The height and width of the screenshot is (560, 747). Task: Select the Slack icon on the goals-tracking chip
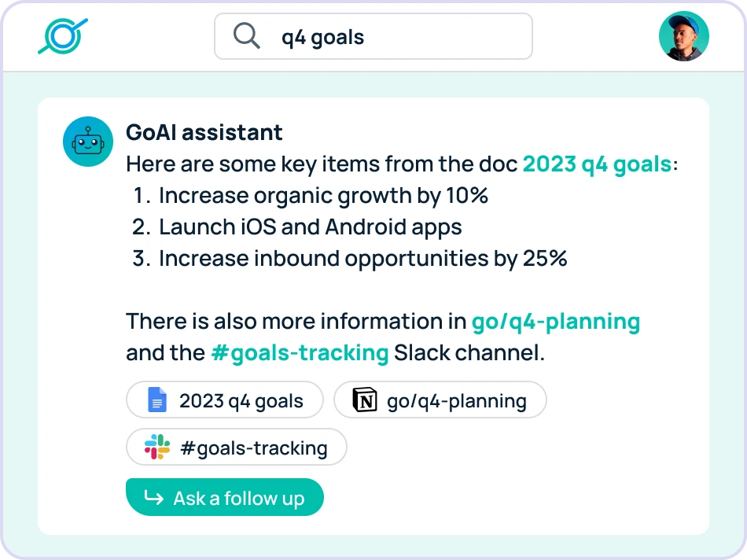click(156, 447)
